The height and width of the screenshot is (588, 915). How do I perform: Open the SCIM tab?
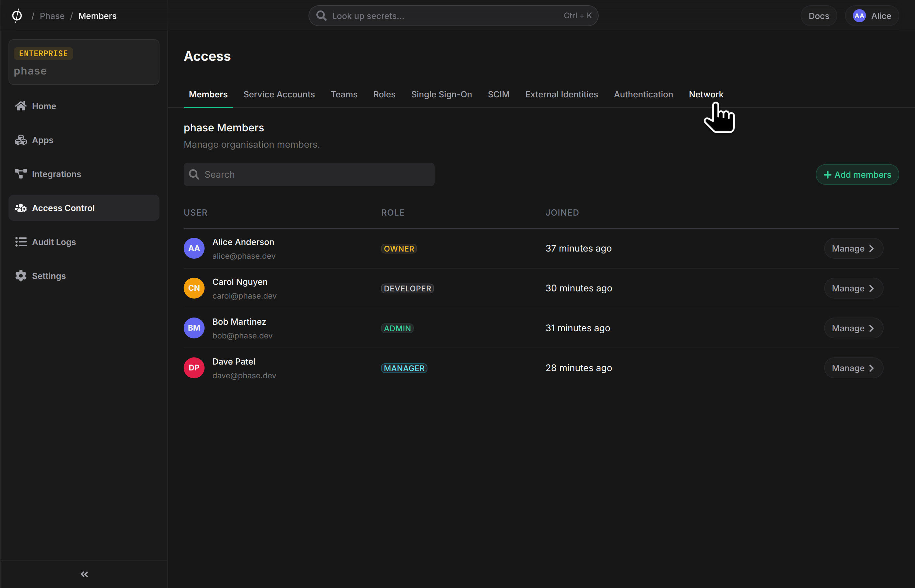[x=498, y=94]
